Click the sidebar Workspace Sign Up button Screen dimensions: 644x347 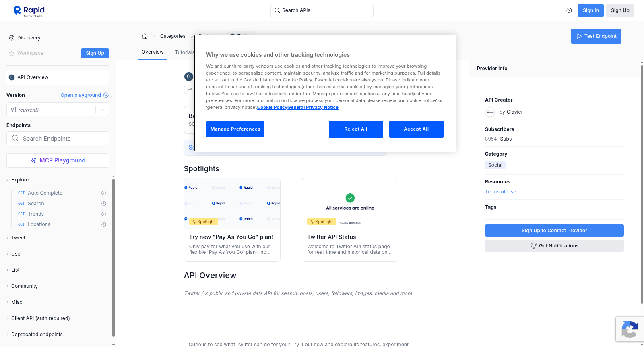click(95, 53)
